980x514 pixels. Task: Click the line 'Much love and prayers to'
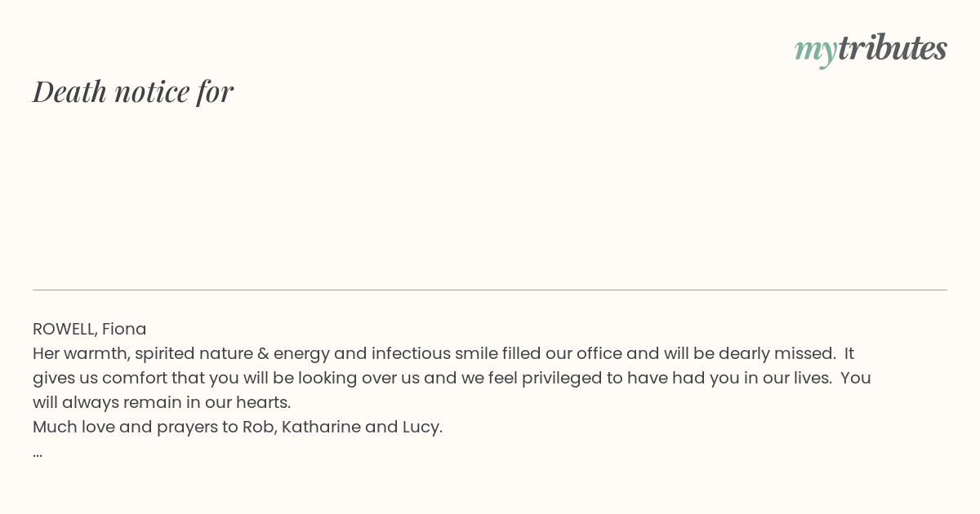pyautogui.click(x=238, y=427)
